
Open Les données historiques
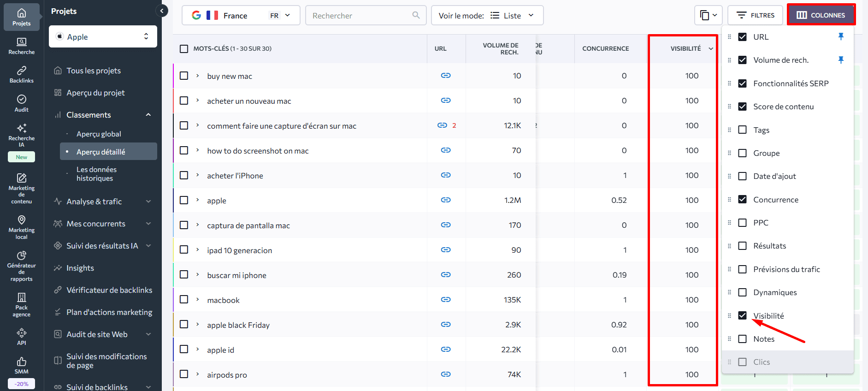point(96,174)
